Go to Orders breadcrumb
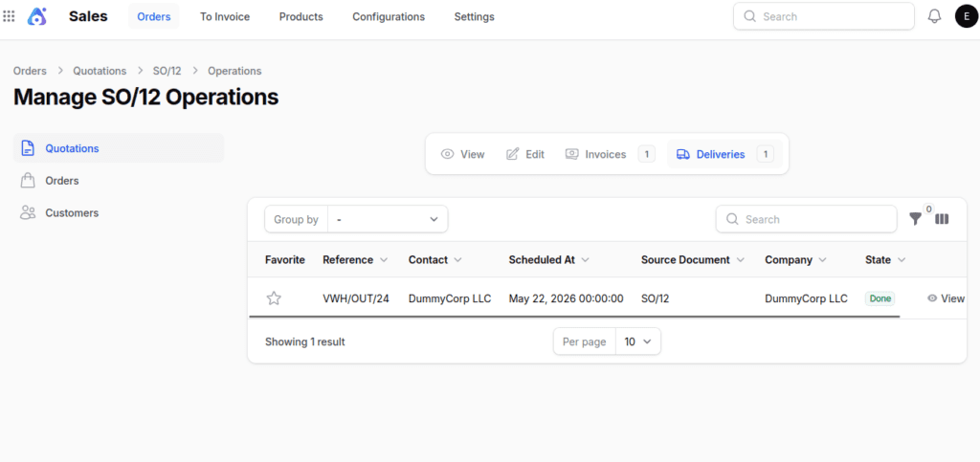The width and height of the screenshot is (980, 462). coord(30,71)
